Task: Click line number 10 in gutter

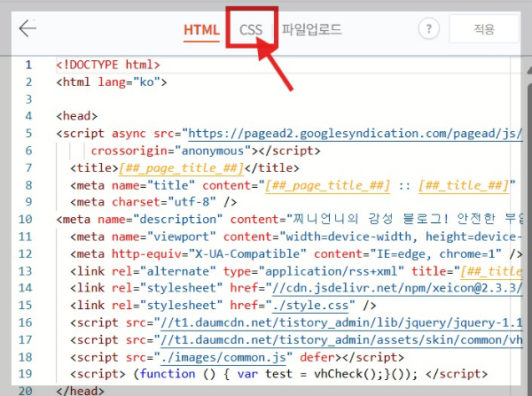Action: click(25, 220)
